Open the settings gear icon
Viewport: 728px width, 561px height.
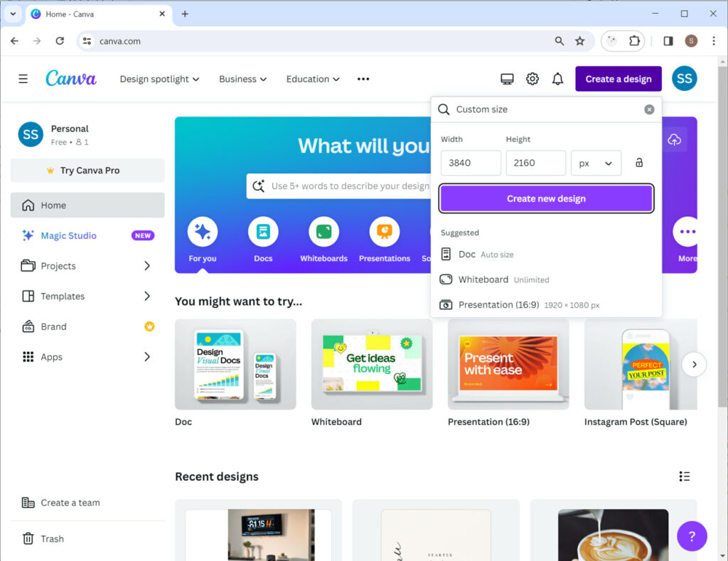point(532,78)
